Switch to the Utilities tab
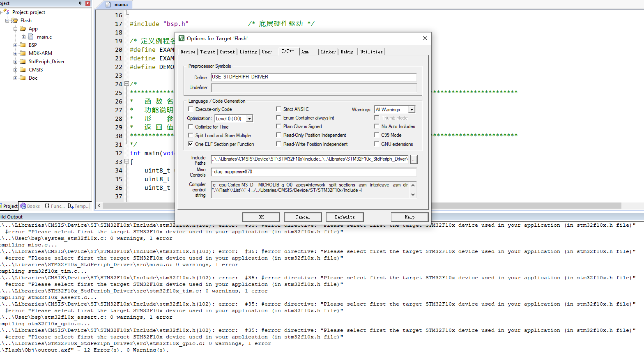Viewport: 644px width, 352px height. (372, 52)
